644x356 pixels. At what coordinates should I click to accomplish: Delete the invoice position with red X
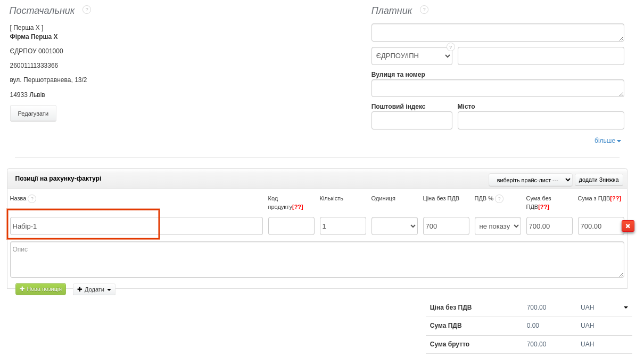tap(628, 226)
